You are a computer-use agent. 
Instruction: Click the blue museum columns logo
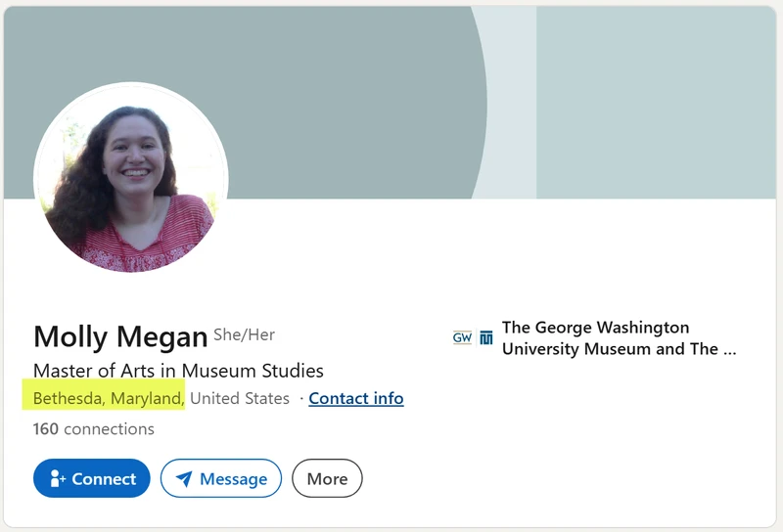485,337
